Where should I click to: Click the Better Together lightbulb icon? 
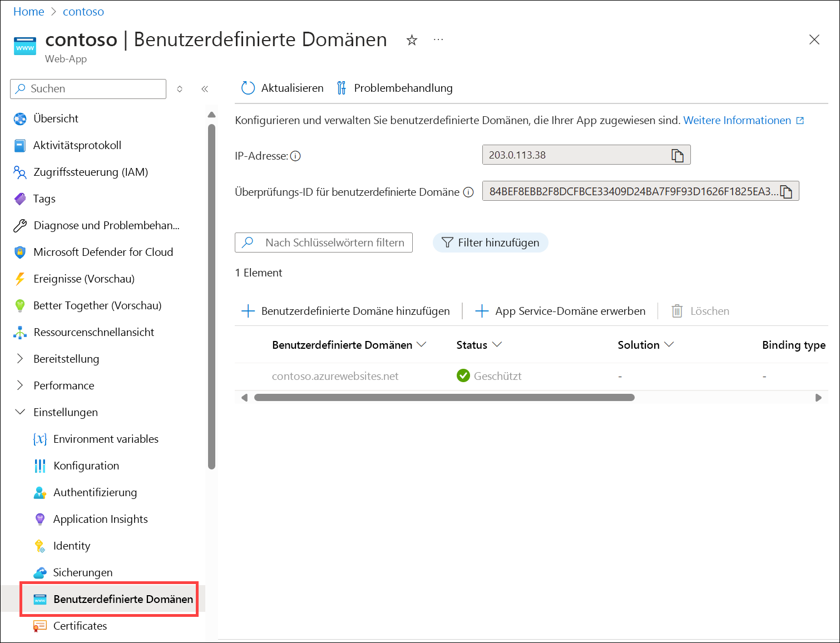tap(20, 305)
